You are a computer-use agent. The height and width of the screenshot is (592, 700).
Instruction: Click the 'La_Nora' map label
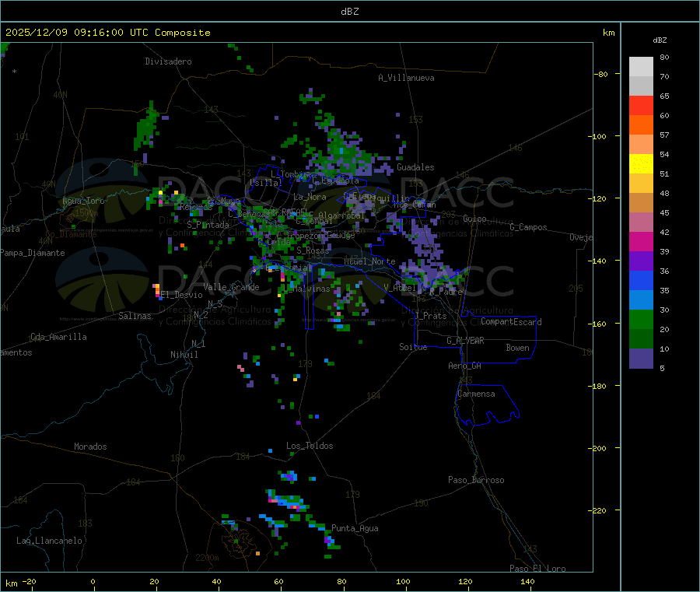310,197
